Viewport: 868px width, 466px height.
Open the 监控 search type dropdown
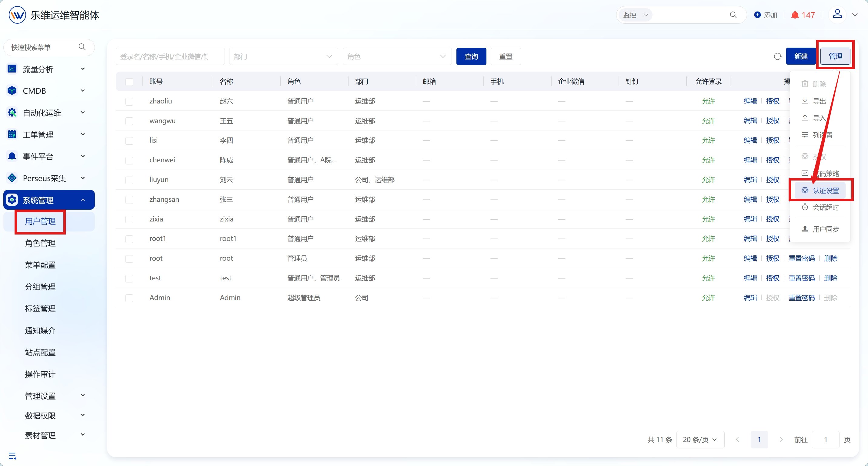[635, 15]
